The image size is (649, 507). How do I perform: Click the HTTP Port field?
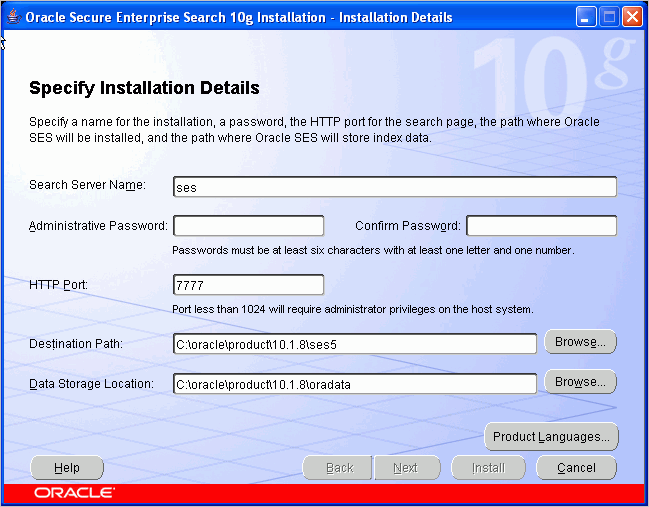(248, 285)
